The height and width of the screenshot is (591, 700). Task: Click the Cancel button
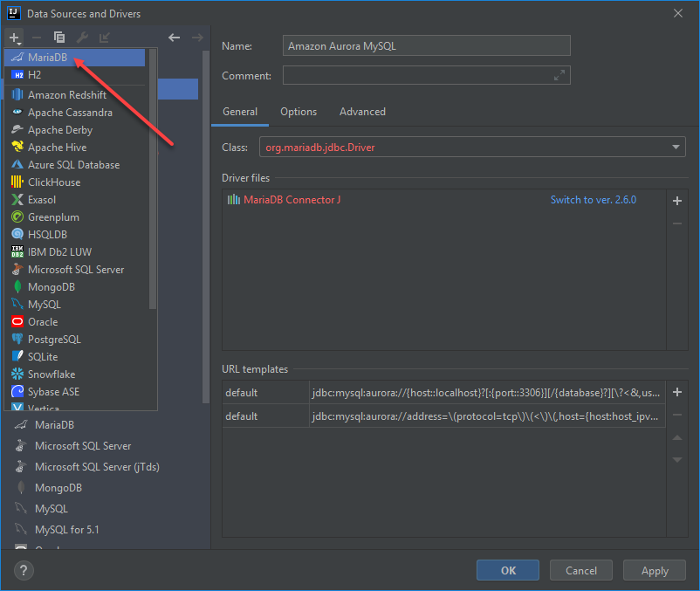coord(580,570)
